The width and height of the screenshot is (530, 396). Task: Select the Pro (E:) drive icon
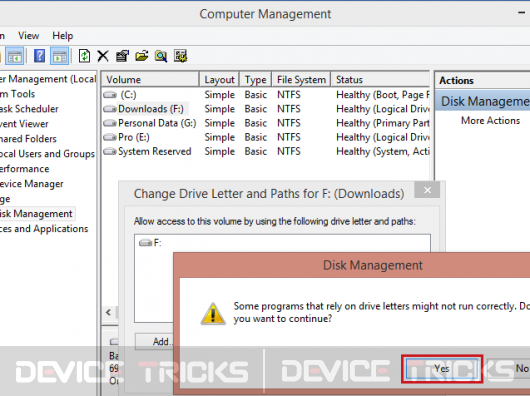(110, 138)
